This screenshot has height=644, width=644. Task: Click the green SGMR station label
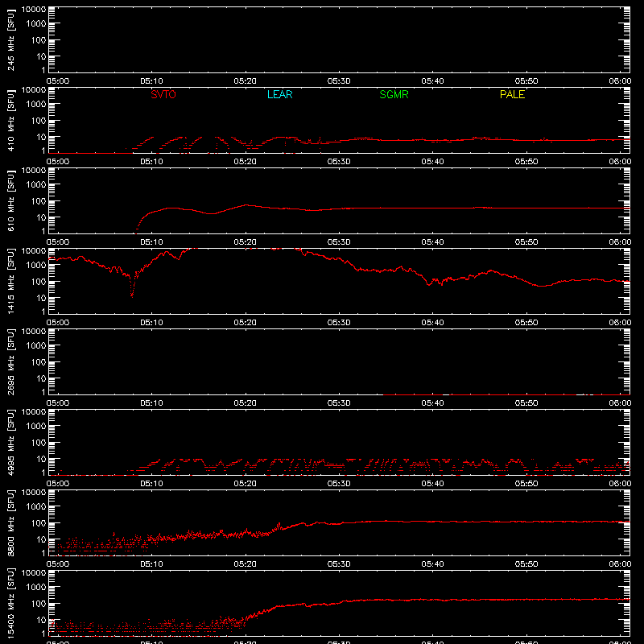pyautogui.click(x=394, y=94)
